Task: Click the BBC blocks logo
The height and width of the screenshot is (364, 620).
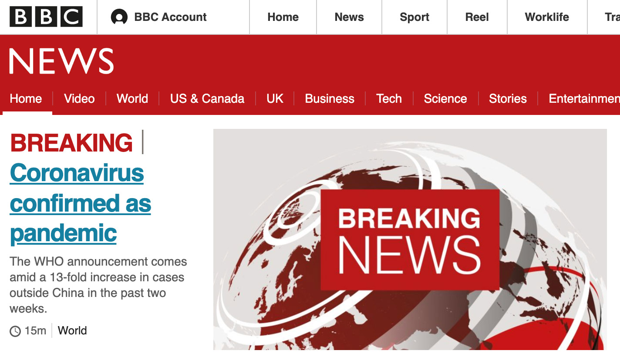Action: click(46, 17)
